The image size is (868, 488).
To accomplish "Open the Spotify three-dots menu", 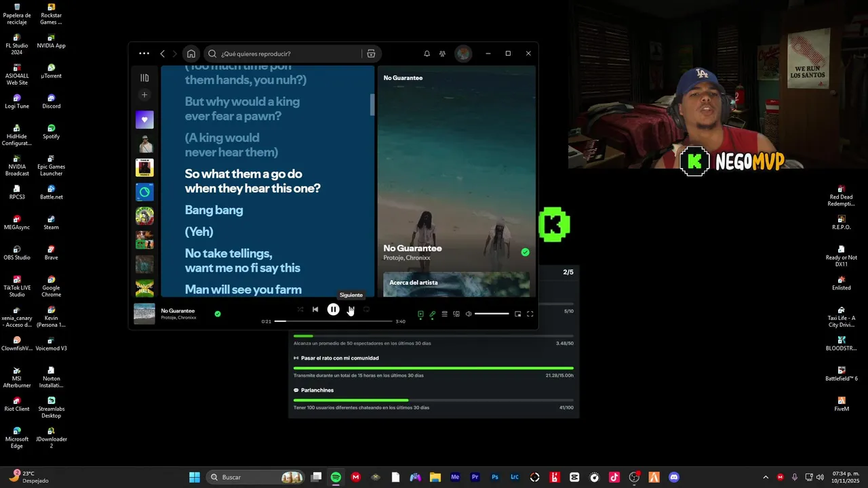I will (144, 54).
